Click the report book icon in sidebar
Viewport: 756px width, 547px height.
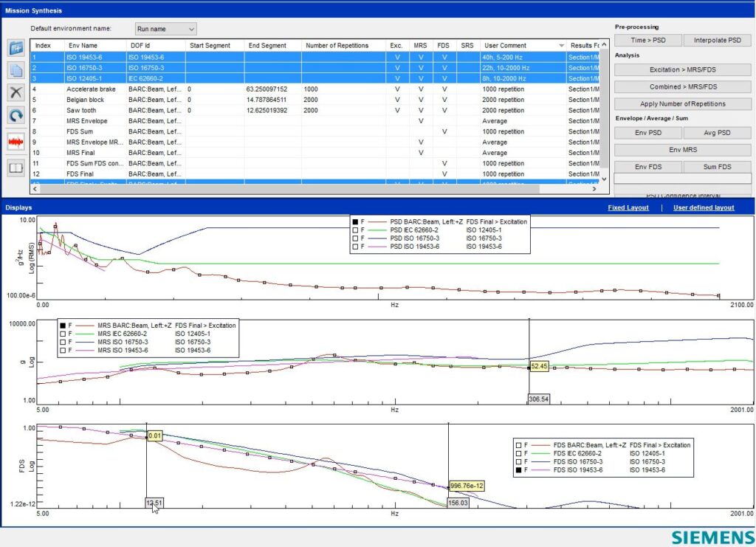[x=15, y=168]
